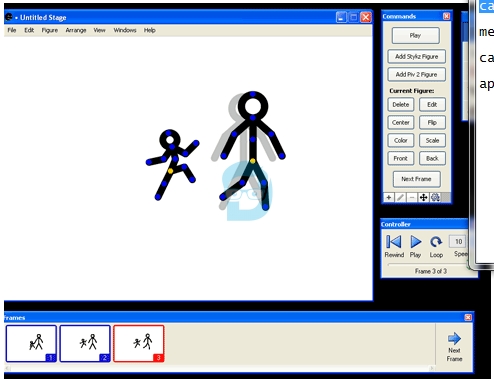
Task: Click the Frames panel horizontal scrollbar
Action: click(x=220, y=368)
